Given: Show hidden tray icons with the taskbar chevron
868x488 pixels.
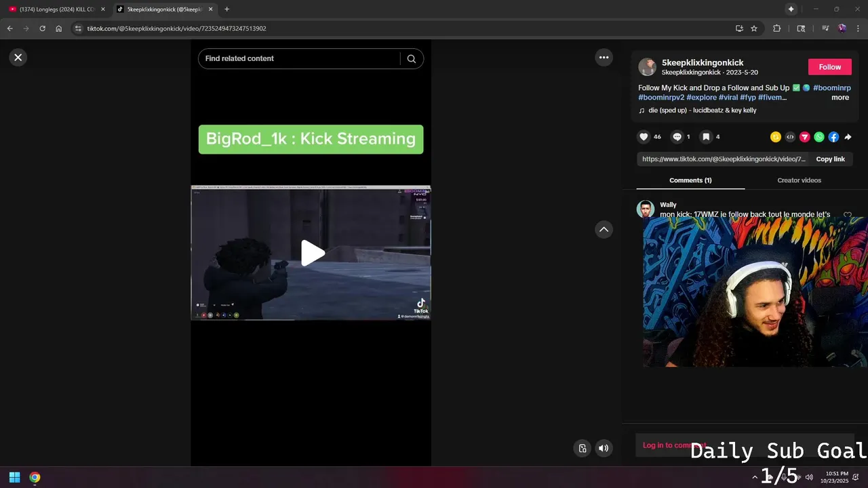Looking at the screenshot, I should point(755,477).
